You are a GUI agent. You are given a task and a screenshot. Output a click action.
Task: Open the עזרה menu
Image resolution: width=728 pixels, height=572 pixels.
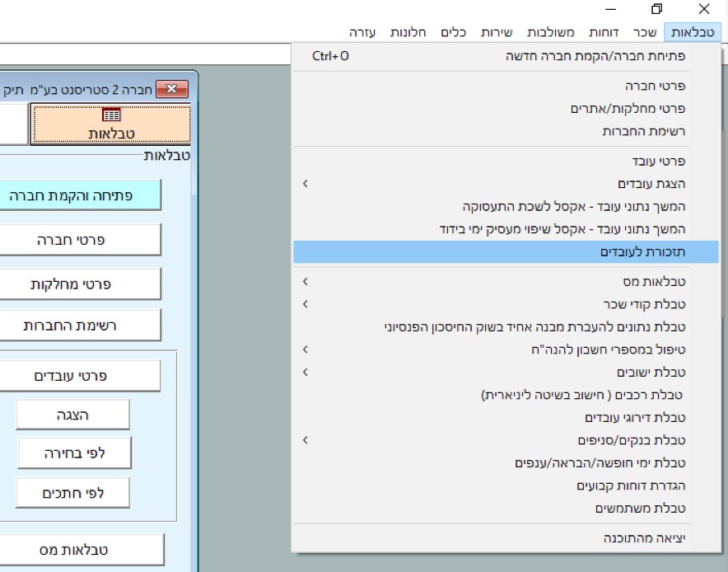[x=362, y=32]
